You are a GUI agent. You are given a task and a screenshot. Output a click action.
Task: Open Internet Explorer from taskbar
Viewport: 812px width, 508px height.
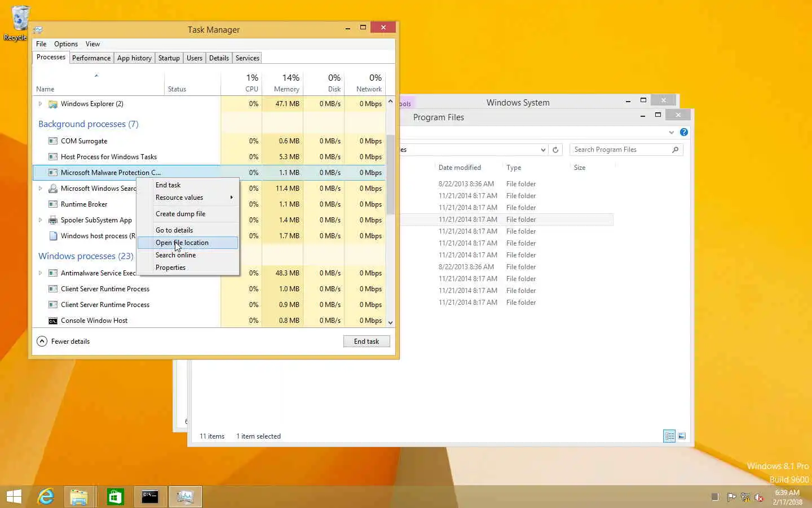pyautogui.click(x=46, y=497)
